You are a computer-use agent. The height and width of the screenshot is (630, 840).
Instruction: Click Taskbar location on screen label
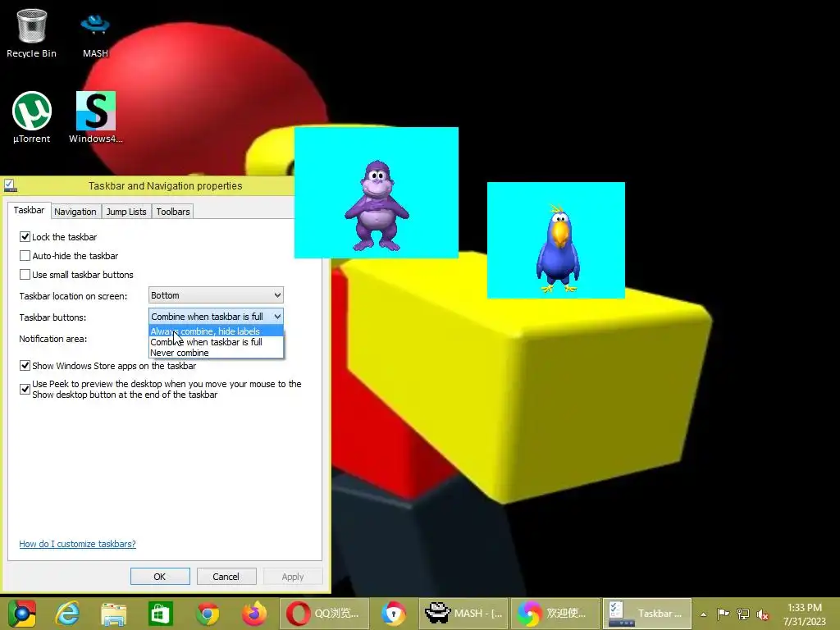tap(73, 295)
